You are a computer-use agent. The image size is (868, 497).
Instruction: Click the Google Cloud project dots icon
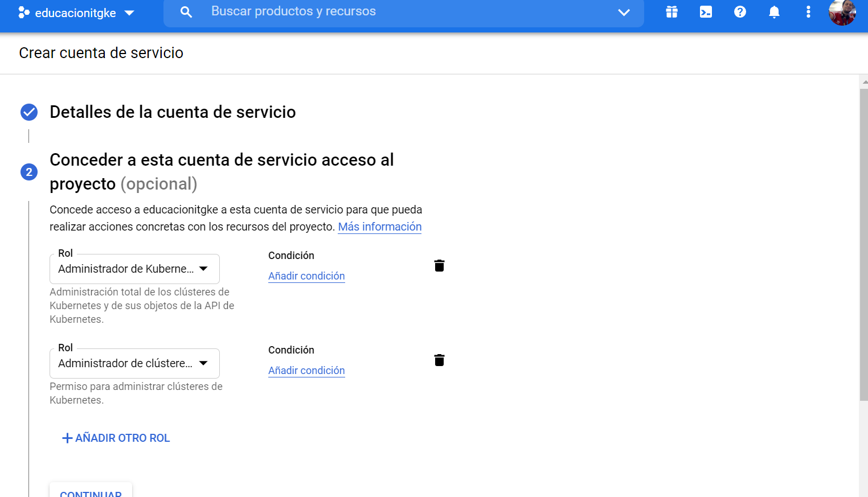coord(24,12)
